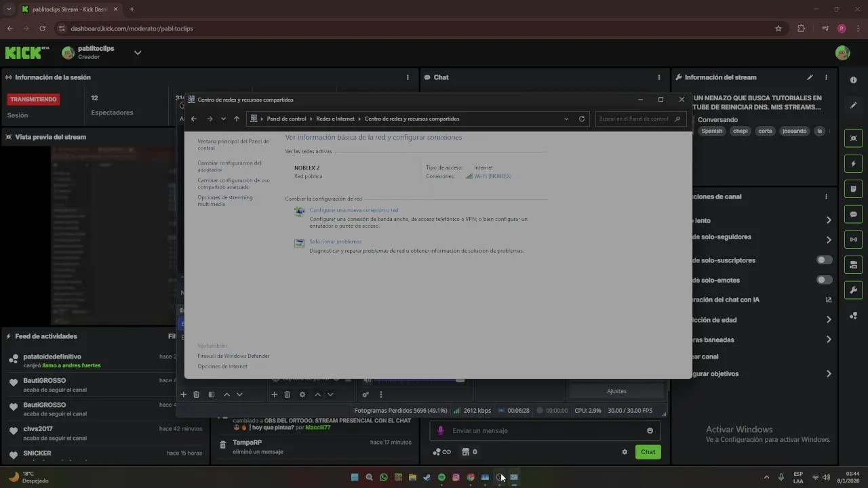Bookmark this page with the star icon
Screen dimensions: 868x488
(778, 28)
